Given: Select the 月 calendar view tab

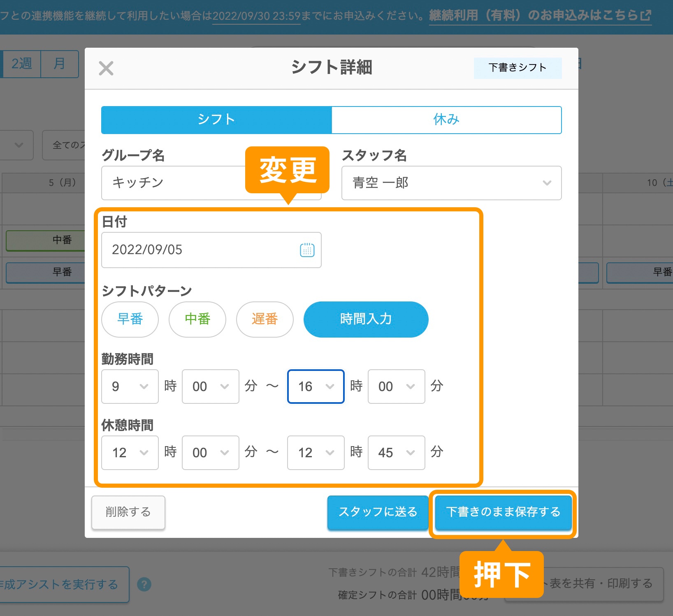Looking at the screenshot, I should tap(59, 64).
